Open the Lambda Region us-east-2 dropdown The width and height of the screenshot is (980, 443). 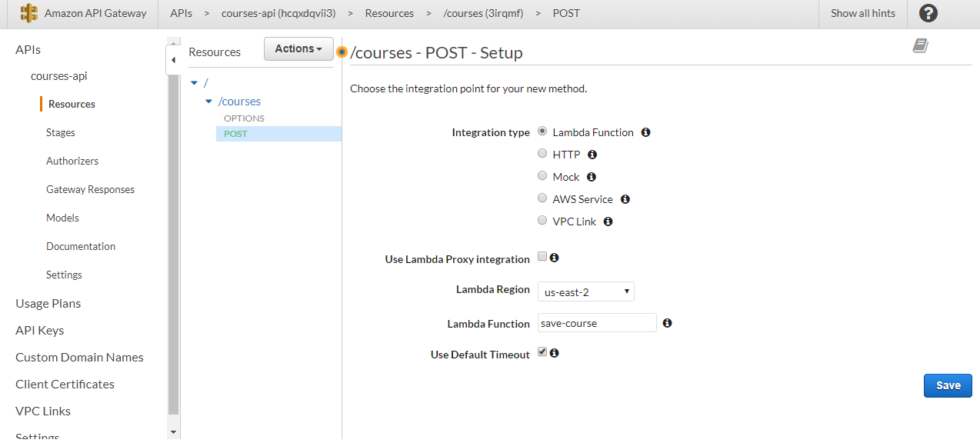[585, 292]
